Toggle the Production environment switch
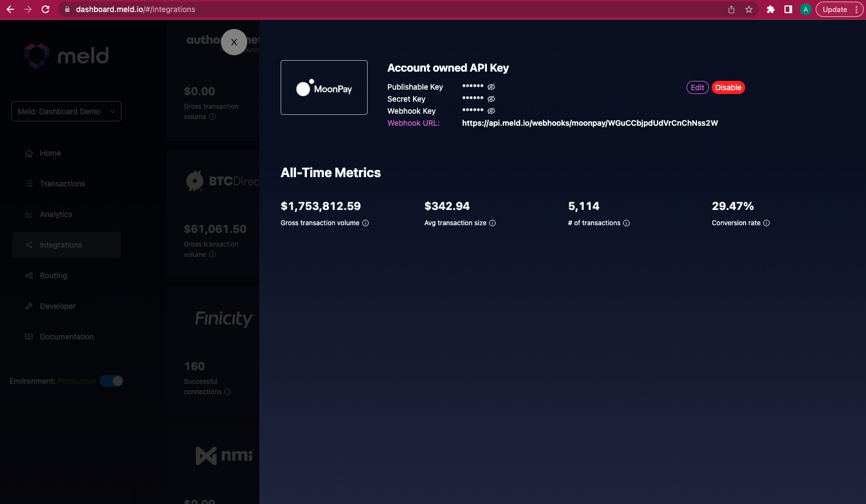The height and width of the screenshot is (504, 866). coord(112,381)
